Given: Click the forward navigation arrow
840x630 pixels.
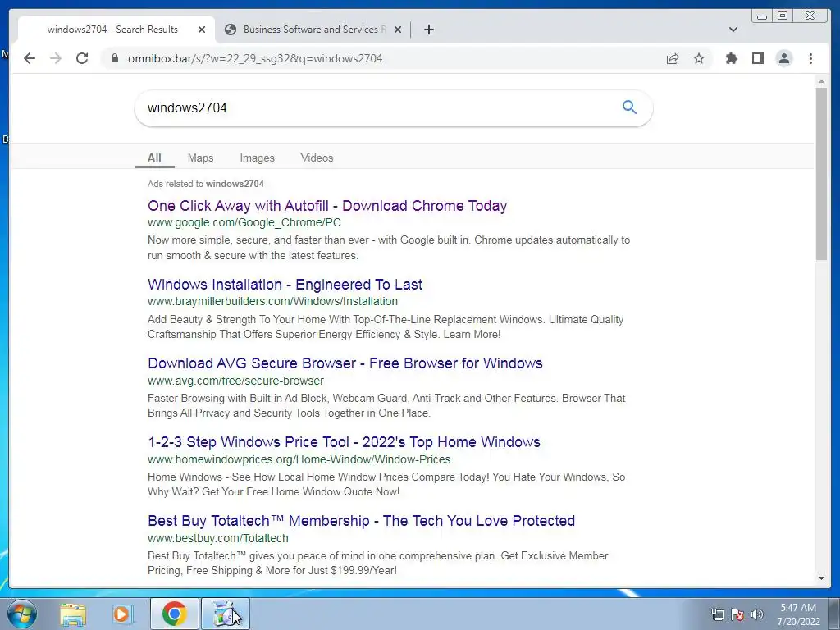Looking at the screenshot, I should [56, 58].
